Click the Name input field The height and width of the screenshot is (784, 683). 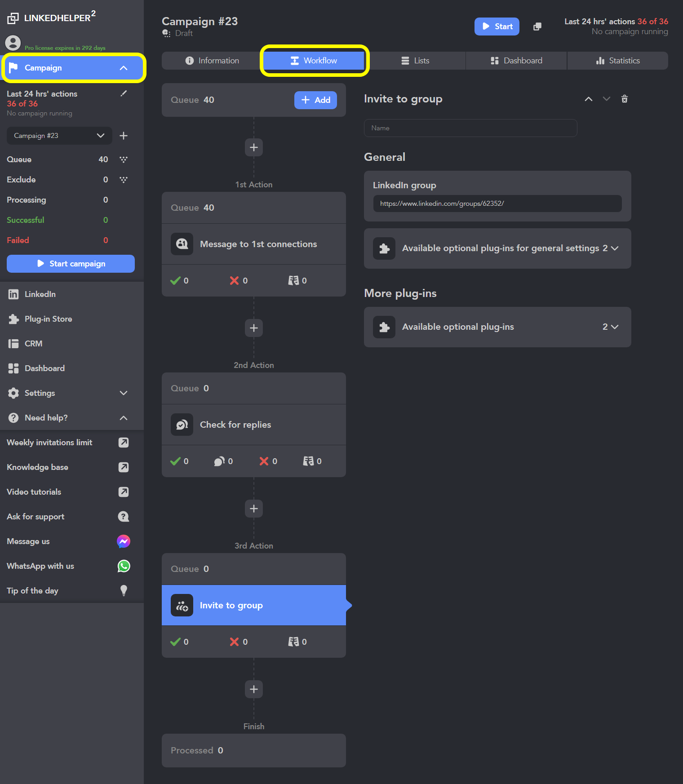[470, 128]
